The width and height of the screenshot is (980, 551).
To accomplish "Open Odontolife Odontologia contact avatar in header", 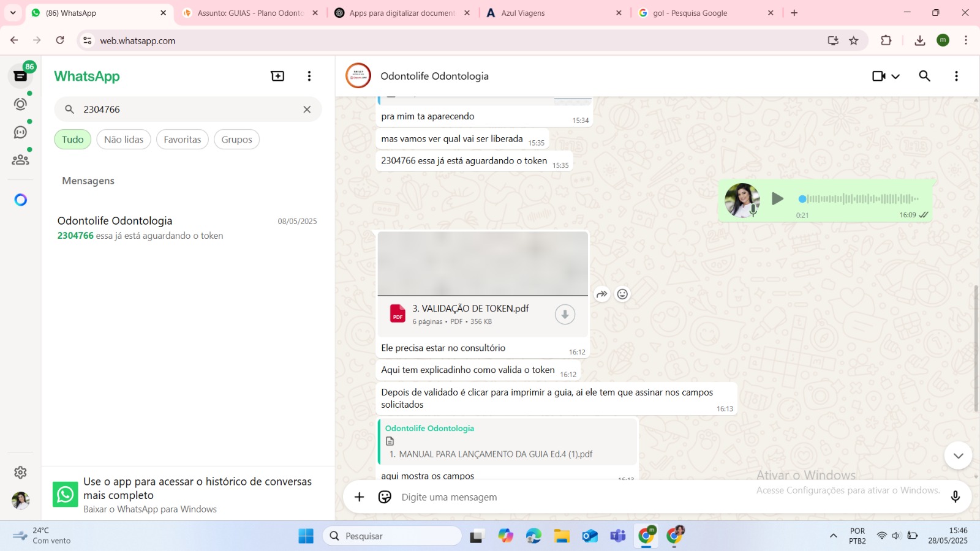I will click(x=358, y=76).
